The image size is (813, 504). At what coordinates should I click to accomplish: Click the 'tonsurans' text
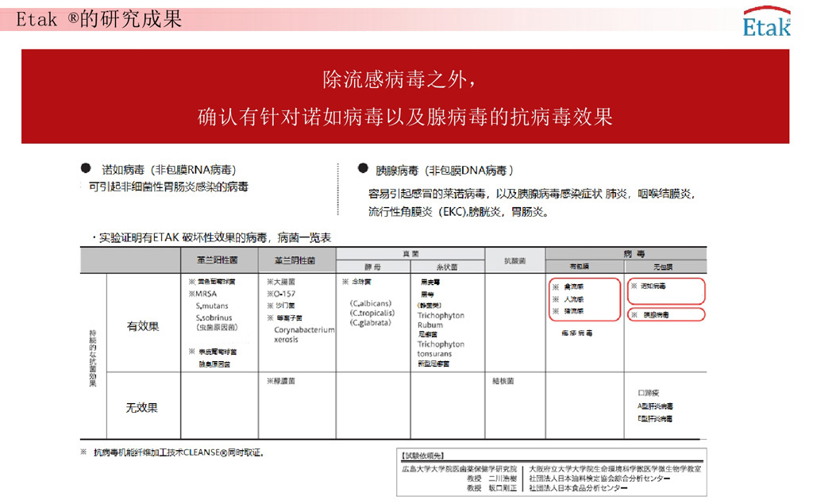[434, 354]
